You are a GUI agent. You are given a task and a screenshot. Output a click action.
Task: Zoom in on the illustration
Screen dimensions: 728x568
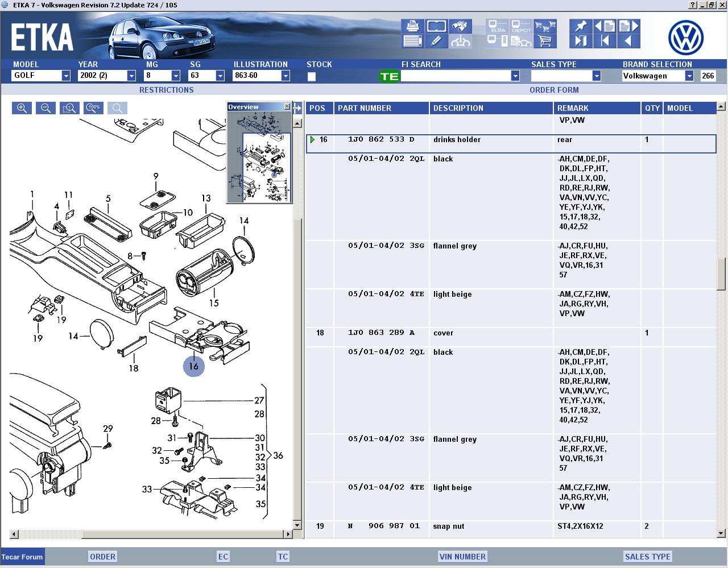click(x=22, y=108)
